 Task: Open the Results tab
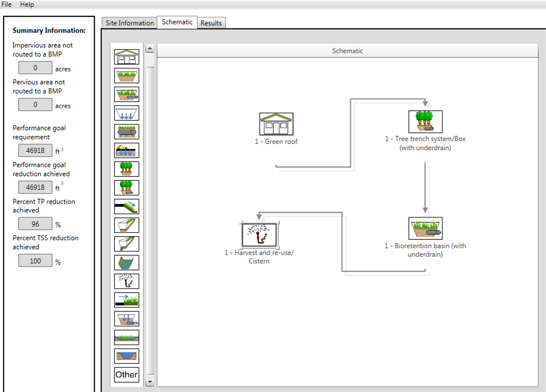[x=211, y=22]
